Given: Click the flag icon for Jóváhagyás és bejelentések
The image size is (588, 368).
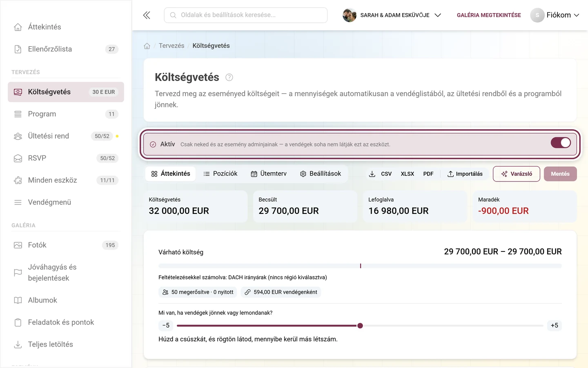Looking at the screenshot, I should (18, 273).
